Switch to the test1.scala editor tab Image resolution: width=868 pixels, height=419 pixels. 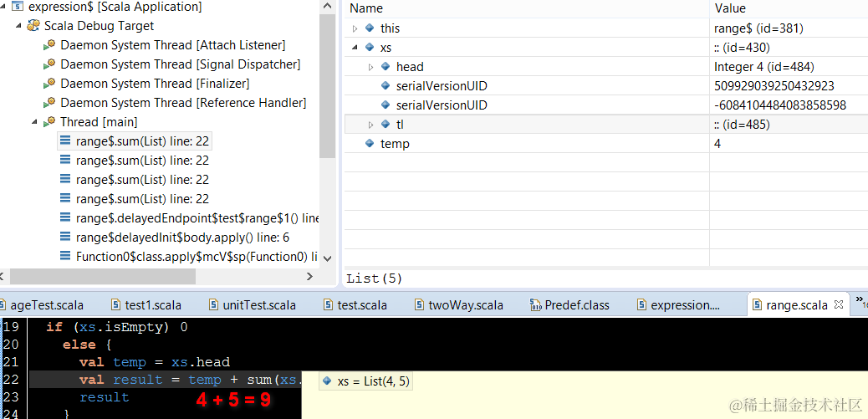coord(153,305)
